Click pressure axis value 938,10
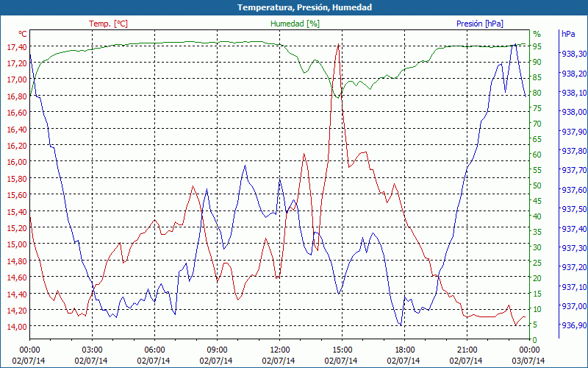This screenshot has height=368, width=588. point(573,93)
